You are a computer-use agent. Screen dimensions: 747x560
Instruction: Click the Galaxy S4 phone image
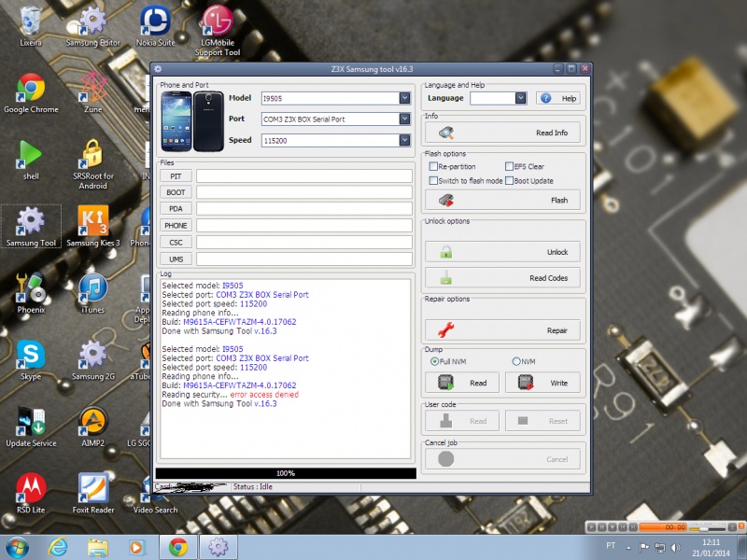pyautogui.click(x=192, y=121)
